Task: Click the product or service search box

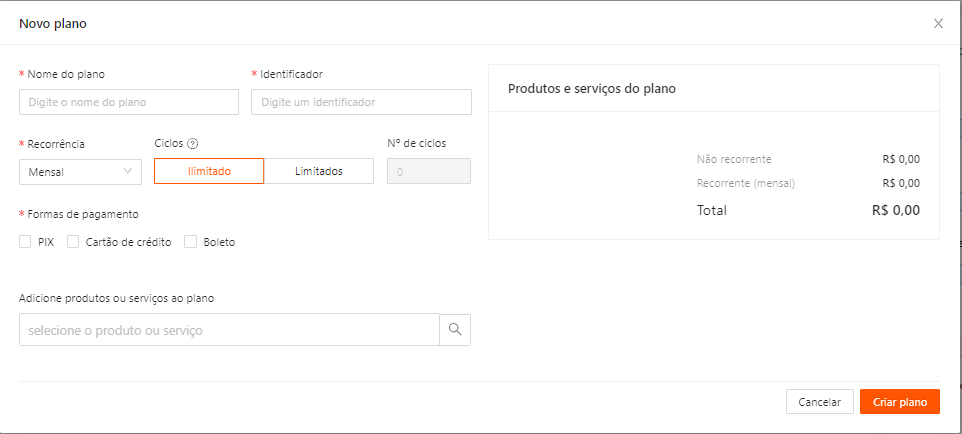Action: (229, 329)
